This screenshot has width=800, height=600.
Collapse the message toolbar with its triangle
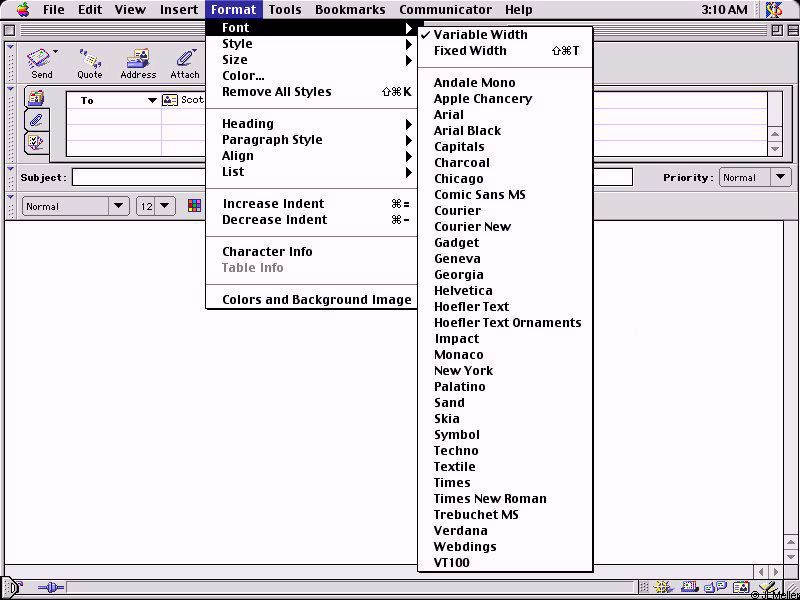point(10,47)
